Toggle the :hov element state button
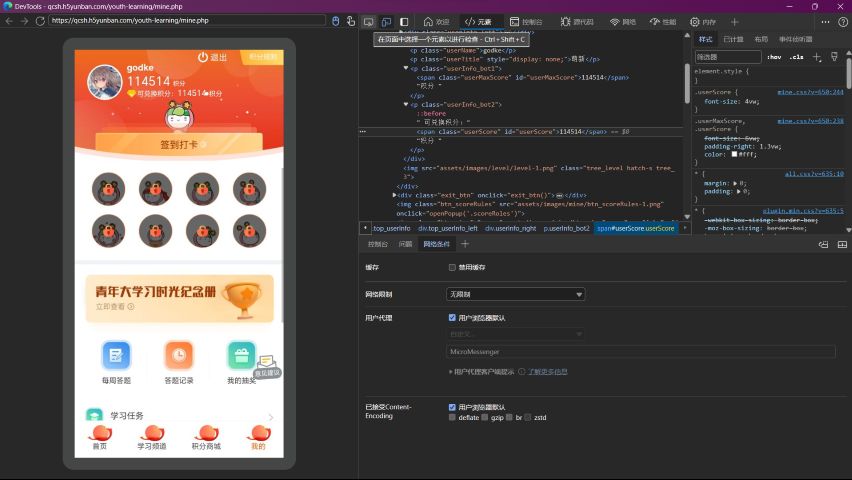The width and height of the screenshot is (852, 480). [x=774, y=57]
